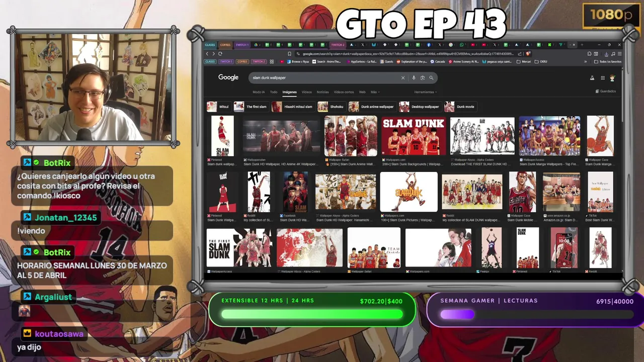Open the CLASES bookmark in bookmarks bar
The height and width of the screenshot is (362, 644).
coord(210,62)
